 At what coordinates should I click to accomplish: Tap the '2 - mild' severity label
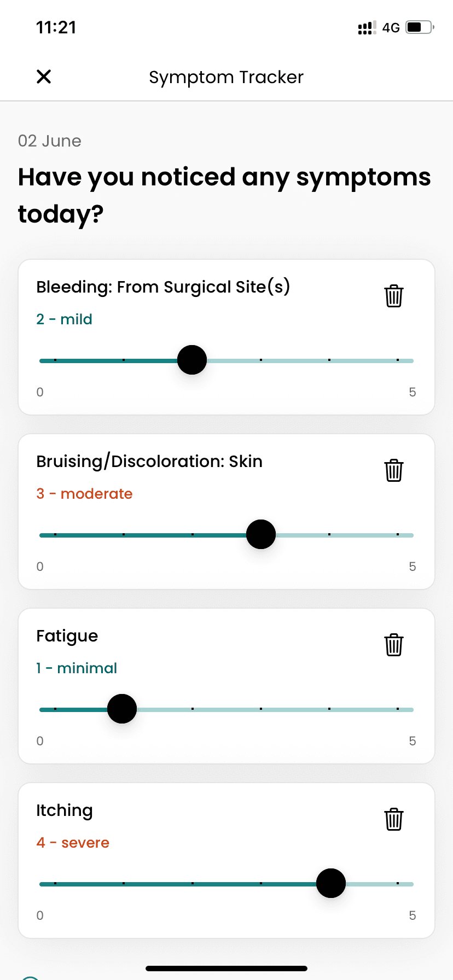64,319
